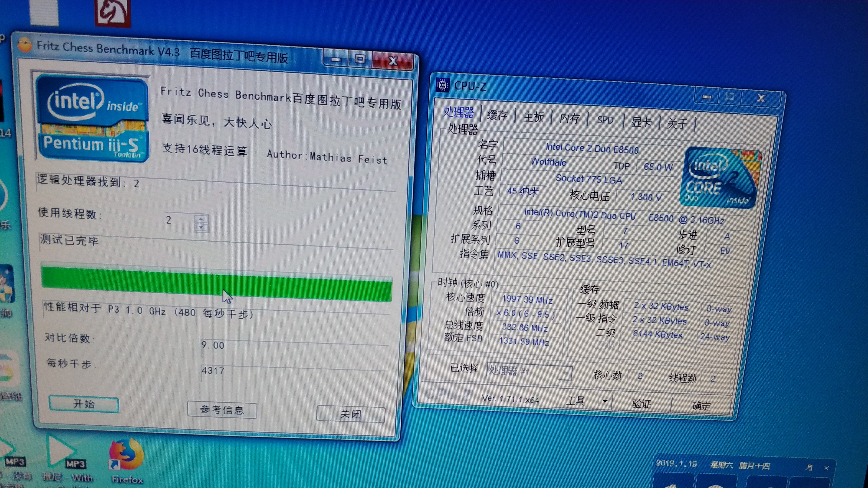This screenshot has height=488, width=868.
Task: Open the 内存 tab in CPU-Z
Action: 570,119
